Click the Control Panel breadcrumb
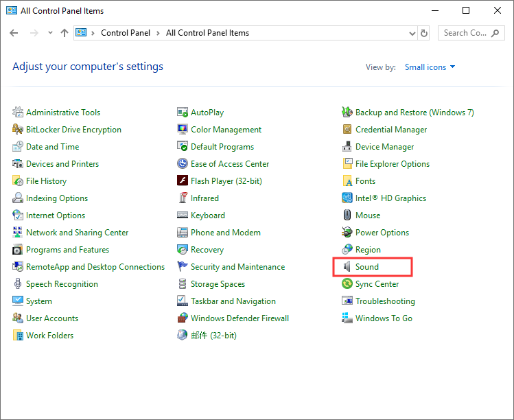The image size is (514, 420). [x=126, y=33]
